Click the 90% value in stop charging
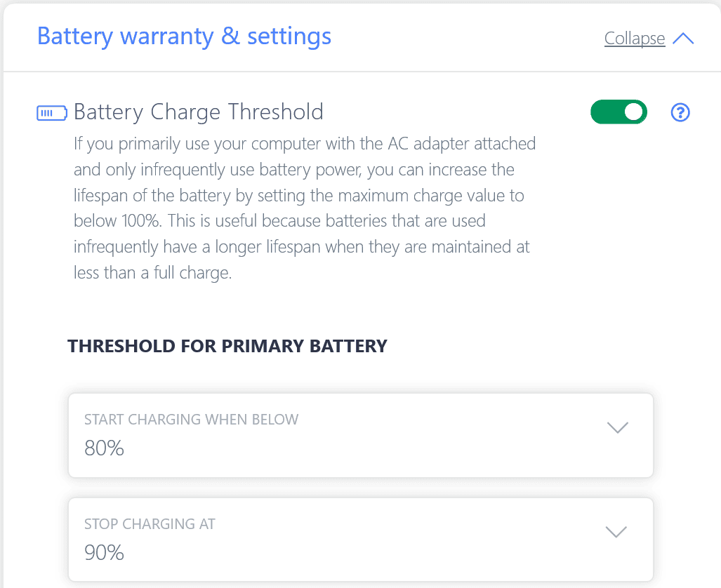 pyautogui.click(x=104, y=552)
